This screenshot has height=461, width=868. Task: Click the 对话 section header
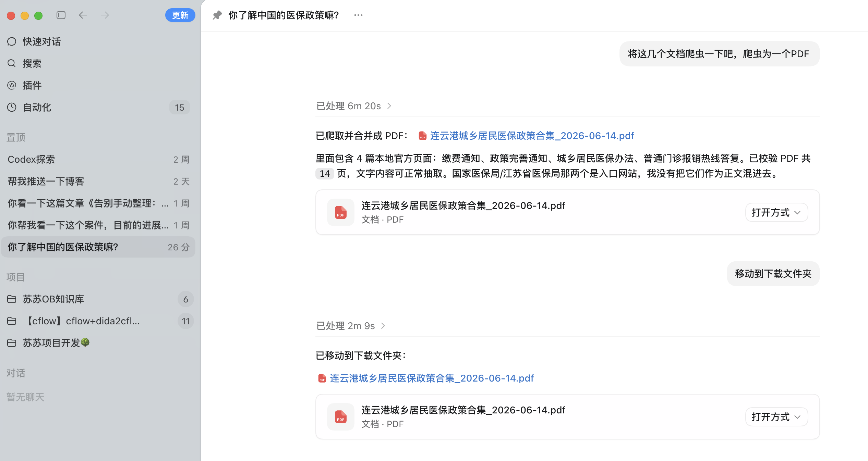(16, 373)
